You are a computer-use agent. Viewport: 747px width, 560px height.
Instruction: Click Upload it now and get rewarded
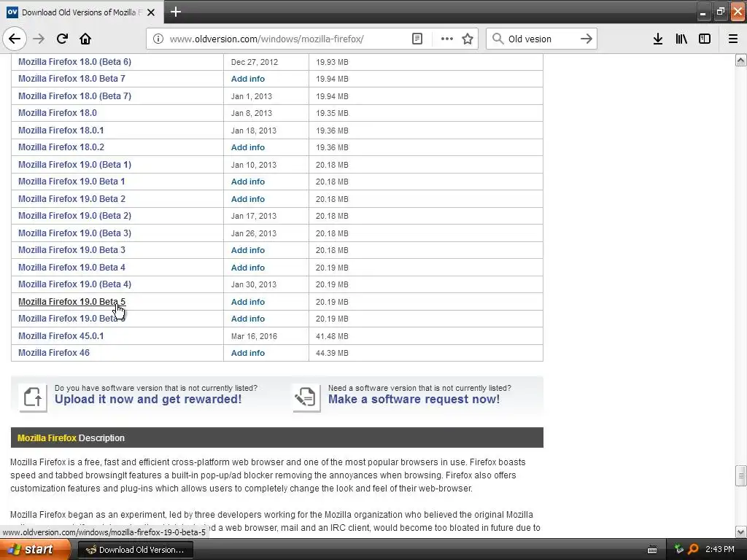click(148, 399)
